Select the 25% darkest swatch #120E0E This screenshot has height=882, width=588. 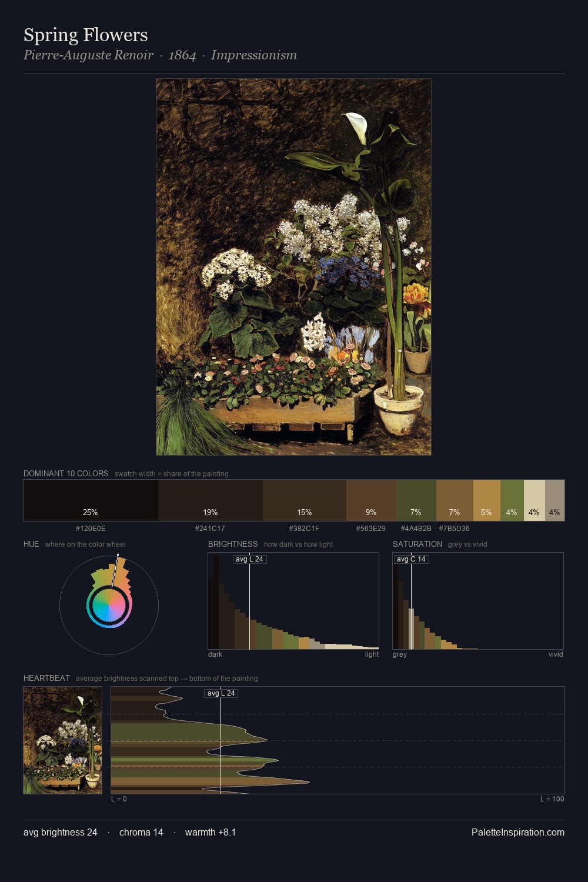click(x=91, y=500)
